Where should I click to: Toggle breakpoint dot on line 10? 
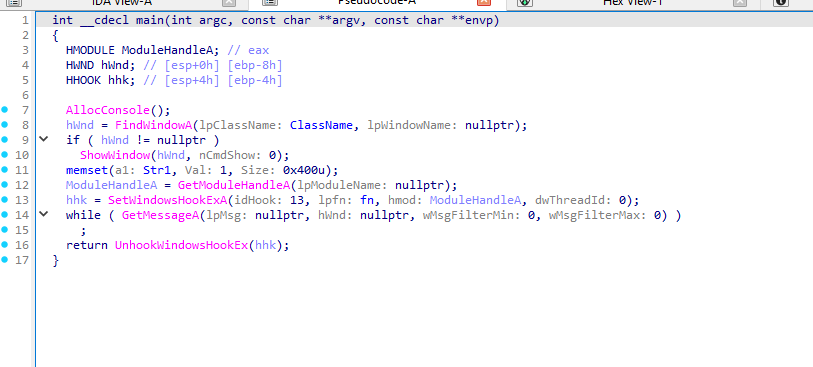[x=5, y=155]
